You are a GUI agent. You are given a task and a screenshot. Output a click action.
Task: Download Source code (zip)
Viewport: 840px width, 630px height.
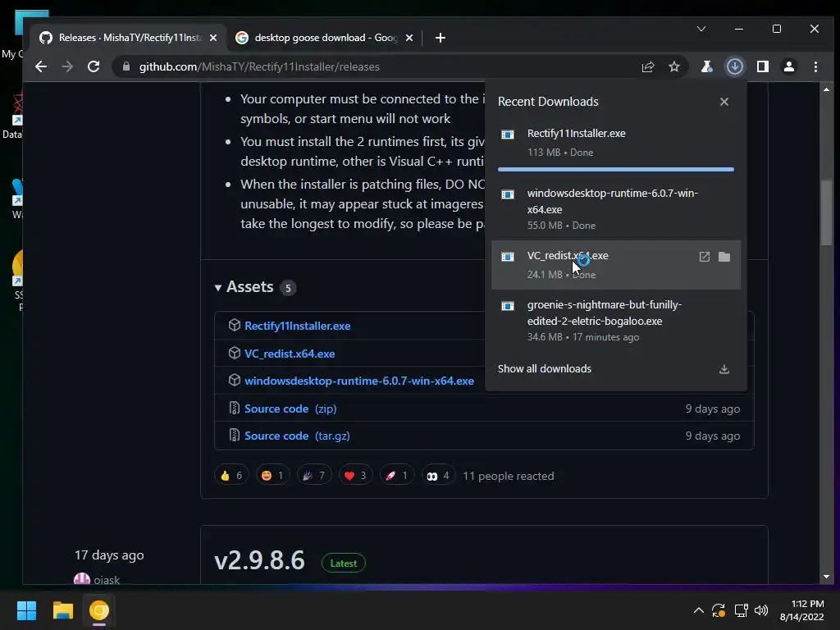click(x=290, y=409)
